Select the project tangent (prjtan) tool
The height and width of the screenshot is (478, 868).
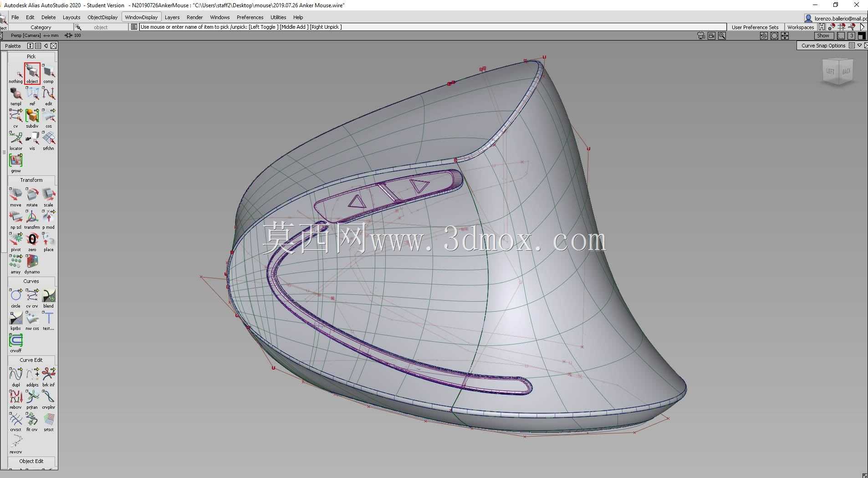point(32,400)
